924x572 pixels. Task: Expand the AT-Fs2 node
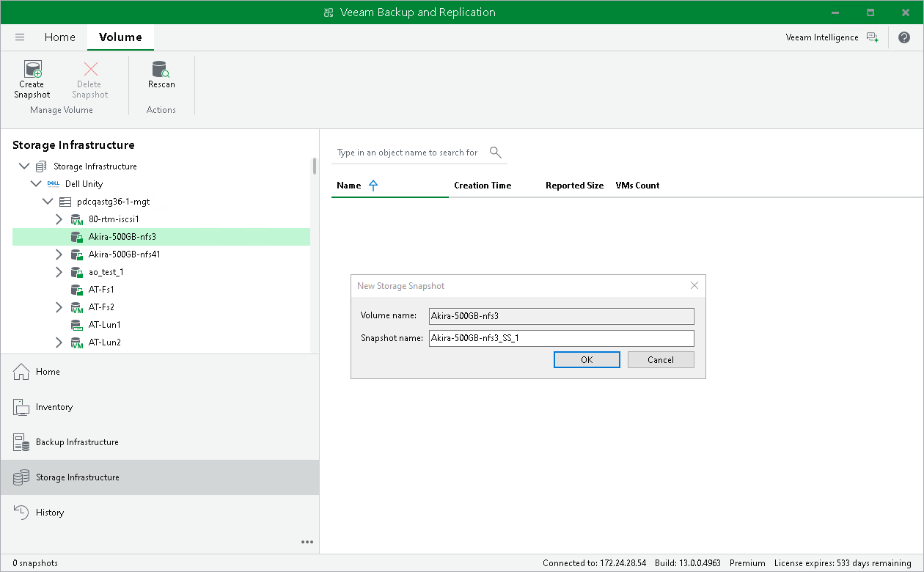59,307
